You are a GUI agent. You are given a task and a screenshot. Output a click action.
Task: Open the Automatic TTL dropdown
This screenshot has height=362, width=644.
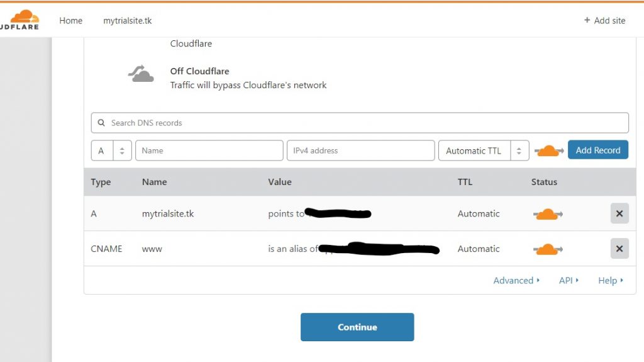484,150
